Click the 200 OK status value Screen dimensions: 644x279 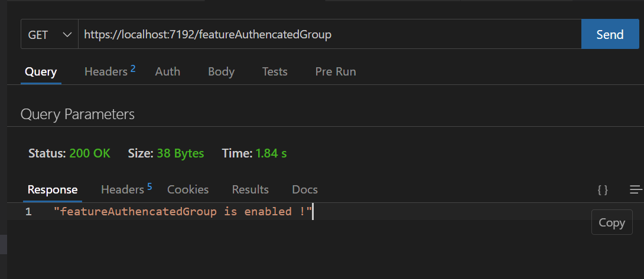tap(90, 153)
